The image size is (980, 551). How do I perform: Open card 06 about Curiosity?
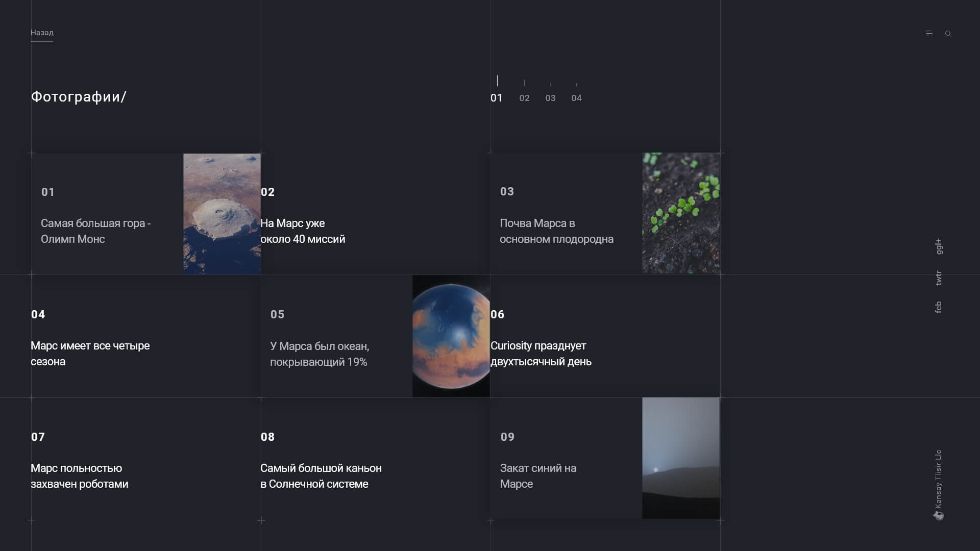coord(605,336)
